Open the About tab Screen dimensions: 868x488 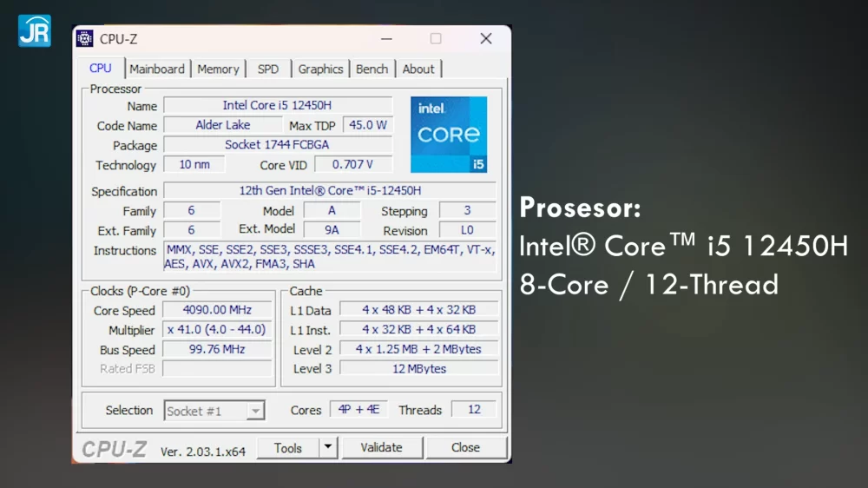(x=418, y=69)
